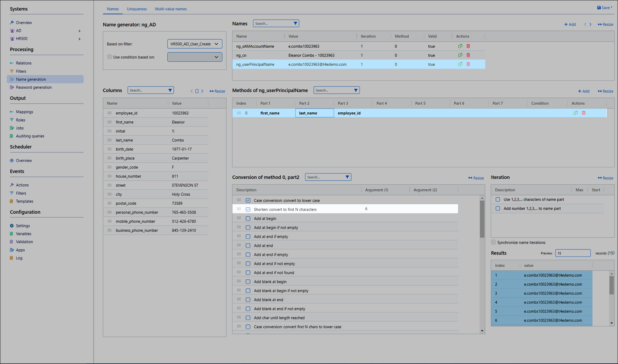Duplicate the ng_cn name using copy icon
This screenshot has width=618, height=364.
point(460,55)
